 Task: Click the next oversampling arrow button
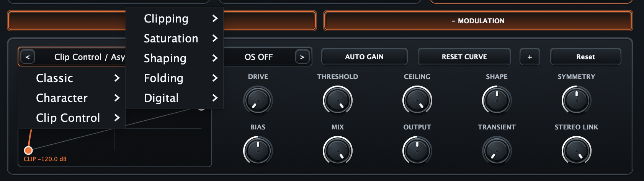pos(302,57)
